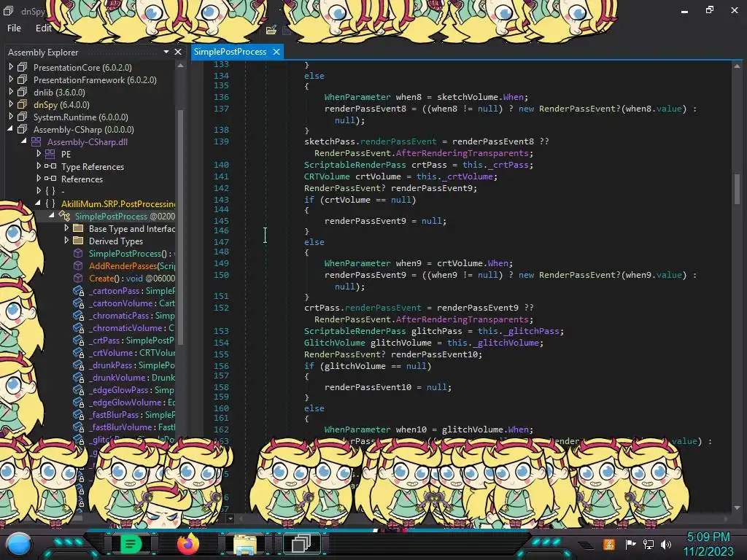Open the volume tray icon
The width and height of the screenshot is (747, 560).
666,544
